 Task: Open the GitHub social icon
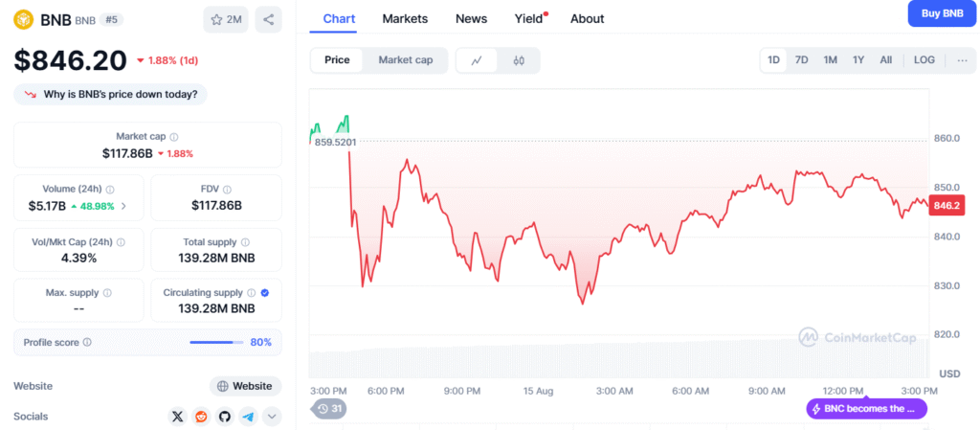(225, 417)
